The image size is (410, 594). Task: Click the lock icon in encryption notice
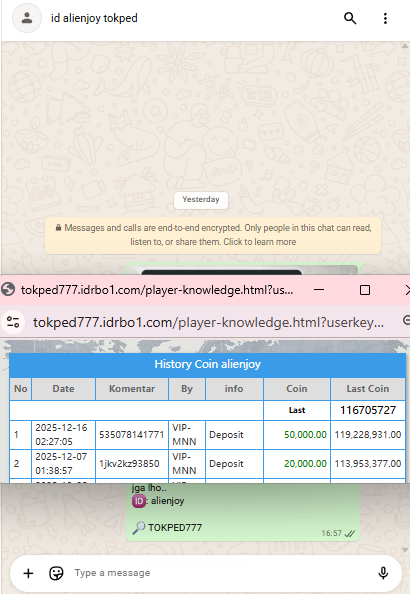point(58,228)
